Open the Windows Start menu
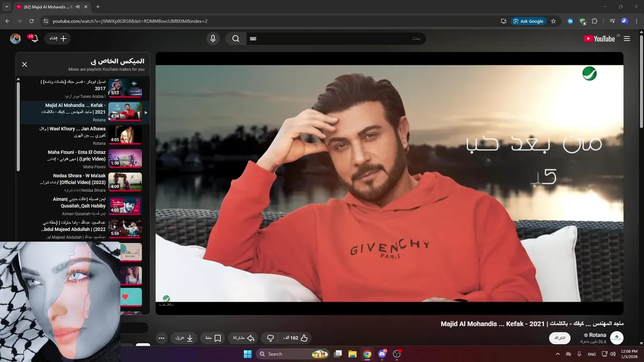 click(248, 354)
